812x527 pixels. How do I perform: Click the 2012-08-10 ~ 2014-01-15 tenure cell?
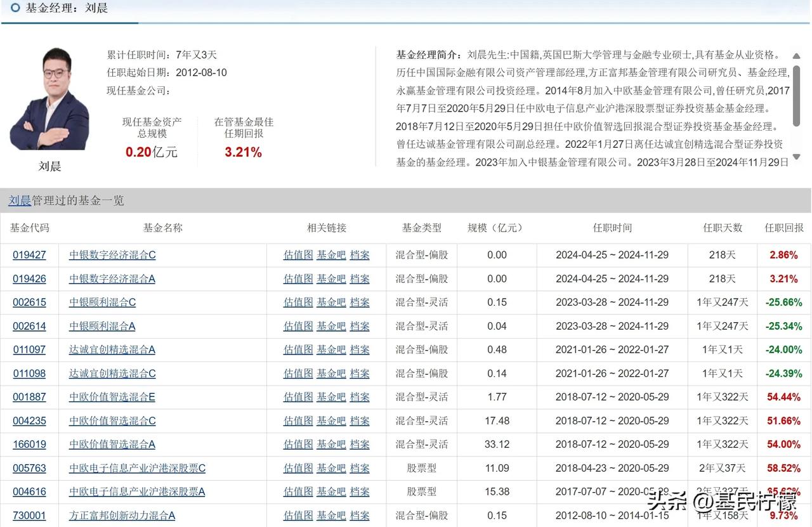pyautogui.click(x=612, y=516)
